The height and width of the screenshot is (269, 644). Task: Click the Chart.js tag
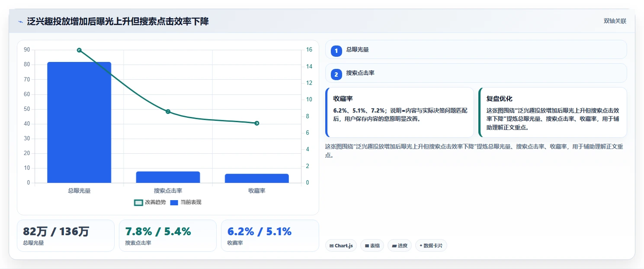(x=341, y=246)
